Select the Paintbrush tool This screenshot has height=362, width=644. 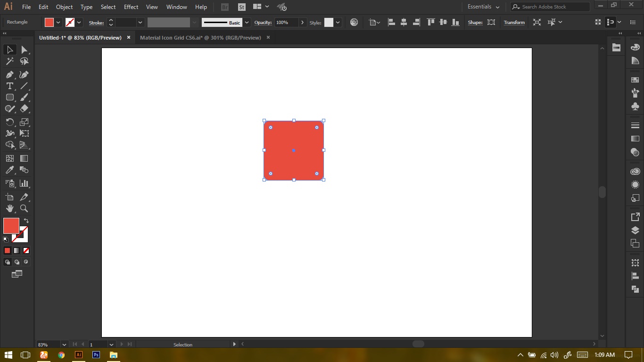coord(24,97)
